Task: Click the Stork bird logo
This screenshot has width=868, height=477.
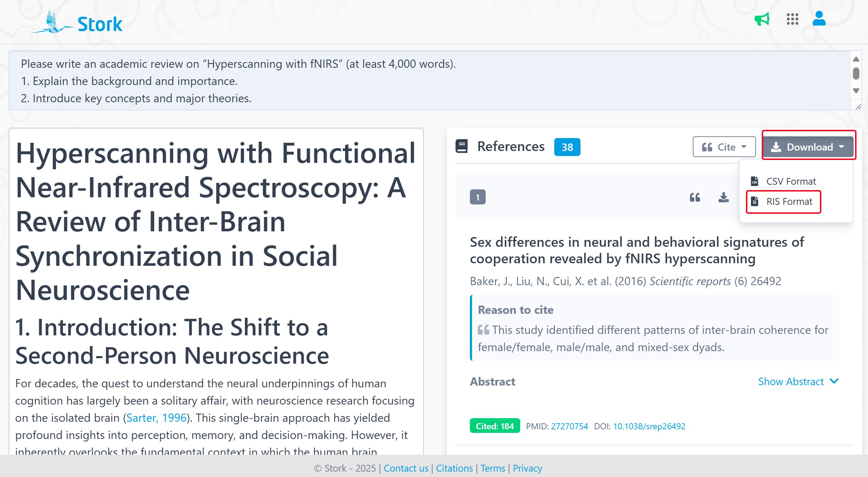Action: (x=52, y=22)
